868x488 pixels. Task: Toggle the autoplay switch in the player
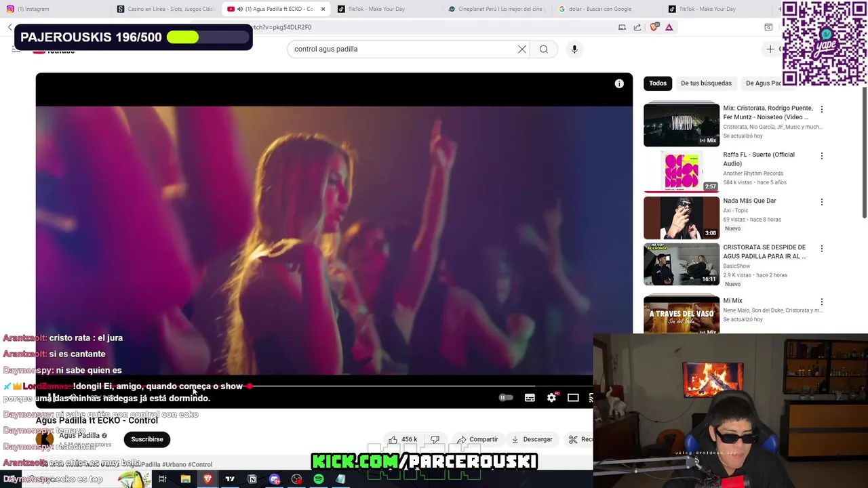coord(506,398)
